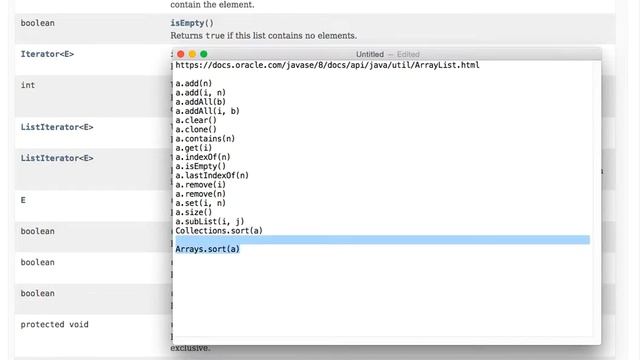Click the 'contain the element.' description text
The width and height of the screenshot is (640, 360).
click(x=212, y=4)
